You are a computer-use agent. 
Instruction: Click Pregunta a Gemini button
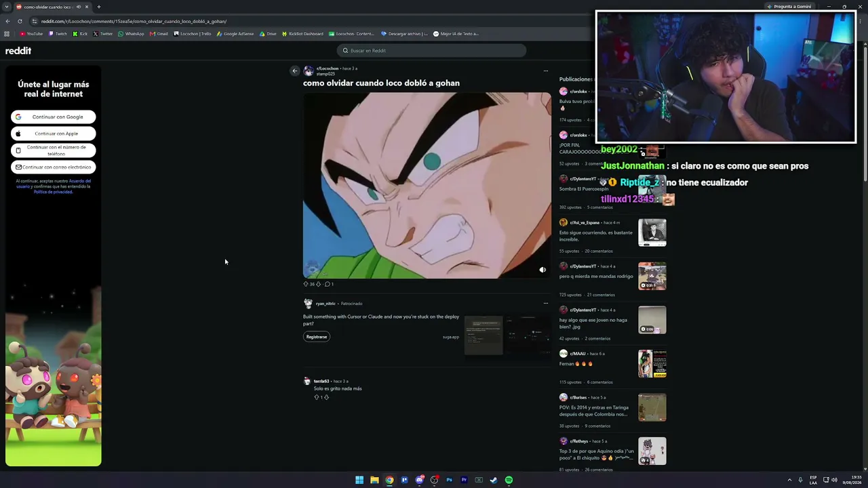pos(789,7)
